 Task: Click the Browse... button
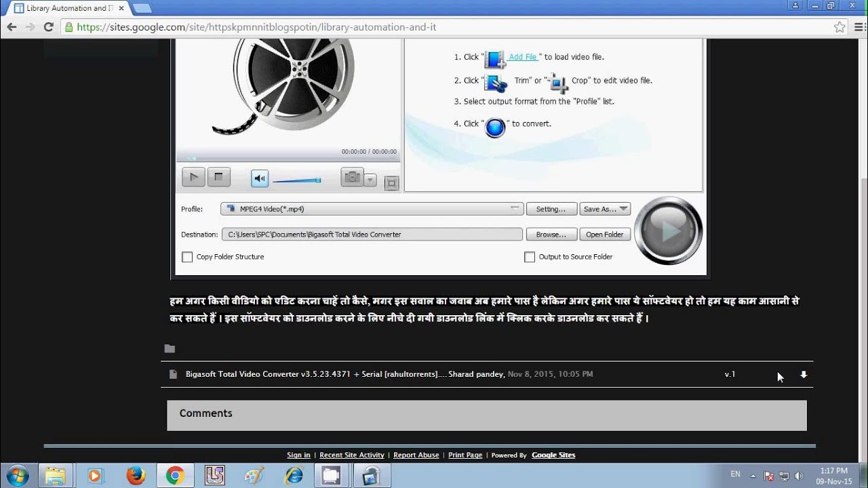tap(551, 235)
